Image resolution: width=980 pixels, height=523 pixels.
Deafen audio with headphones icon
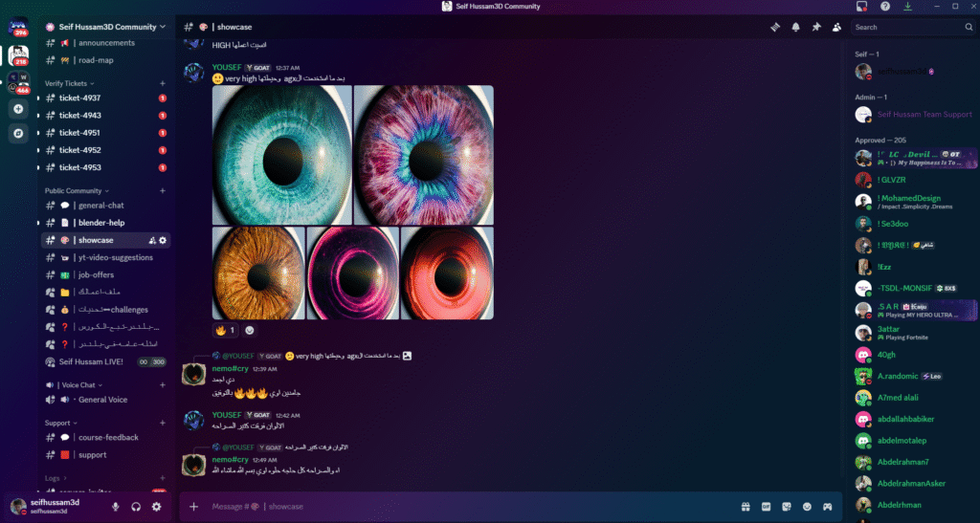pos(137,507)
